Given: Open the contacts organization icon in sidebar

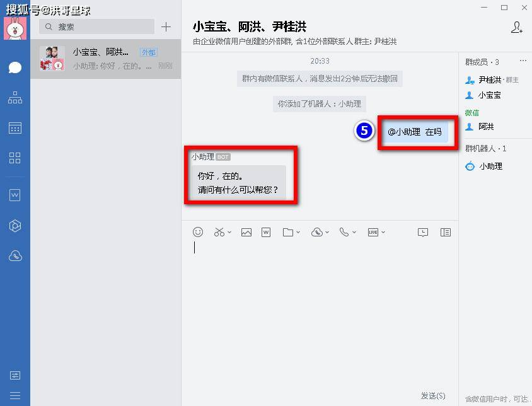Looking at the screenshot, I should pyautogui.click(x=15, y=98).
